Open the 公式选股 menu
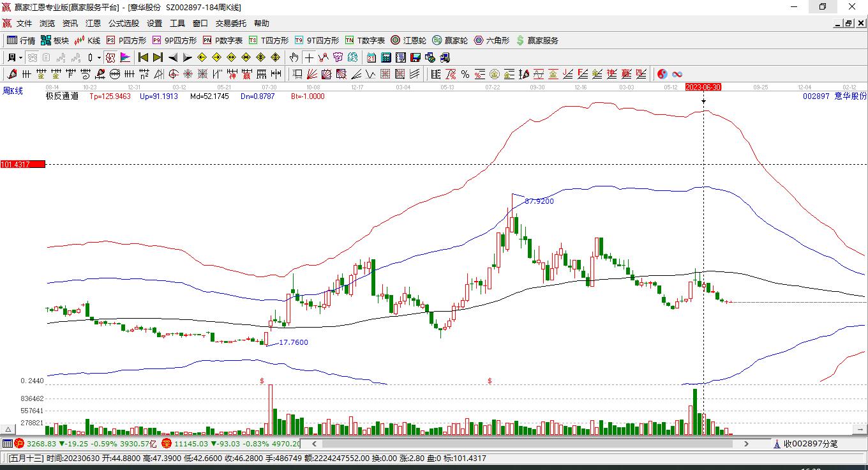 (124, 24)
